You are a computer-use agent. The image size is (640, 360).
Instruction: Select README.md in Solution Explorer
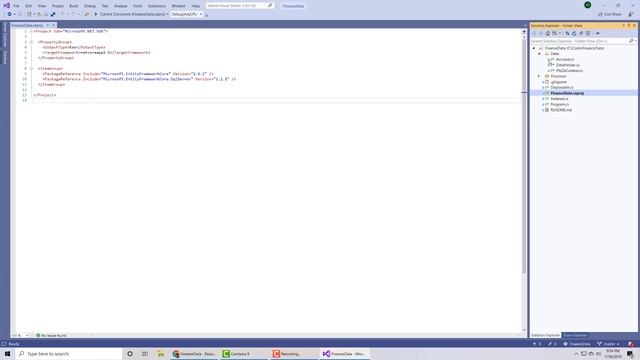(x=561, y=110)
